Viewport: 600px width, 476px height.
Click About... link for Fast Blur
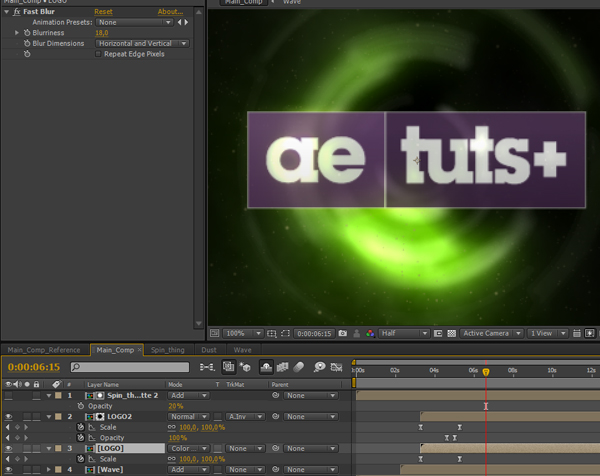click(170, 11)
